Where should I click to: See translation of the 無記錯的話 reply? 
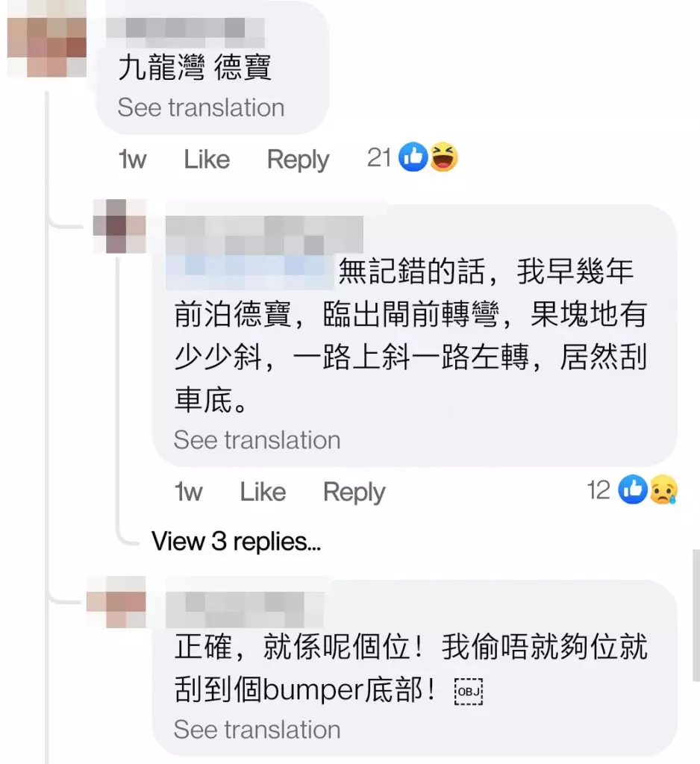pos(257,440)
